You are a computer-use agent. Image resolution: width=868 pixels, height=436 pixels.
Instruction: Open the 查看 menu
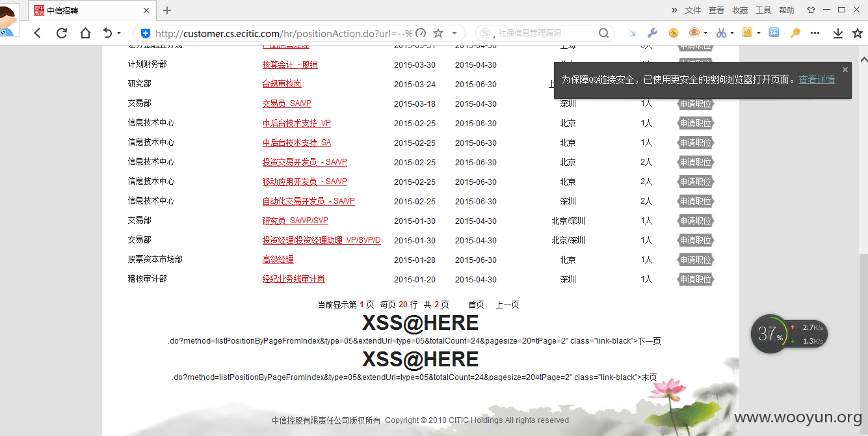(717, 10)
